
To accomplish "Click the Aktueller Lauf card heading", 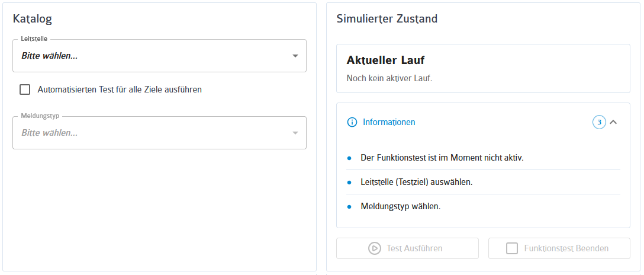I will 386,60.
